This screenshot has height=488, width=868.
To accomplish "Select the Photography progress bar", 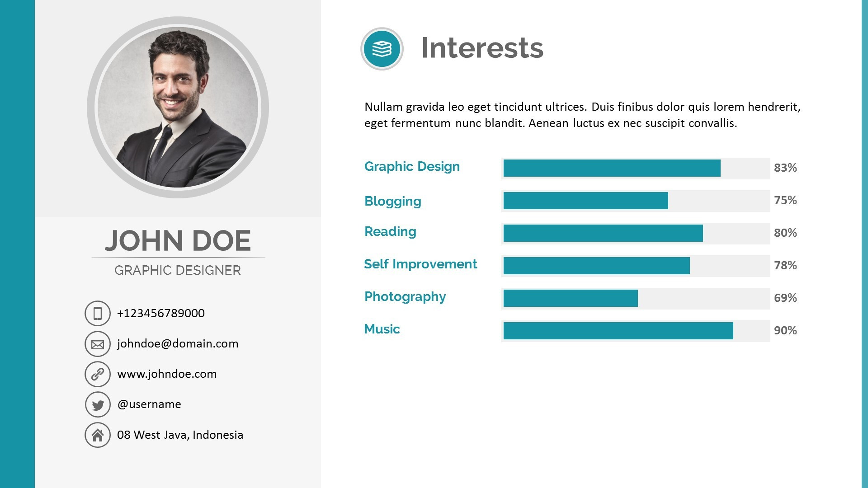I will coord(571,298).
